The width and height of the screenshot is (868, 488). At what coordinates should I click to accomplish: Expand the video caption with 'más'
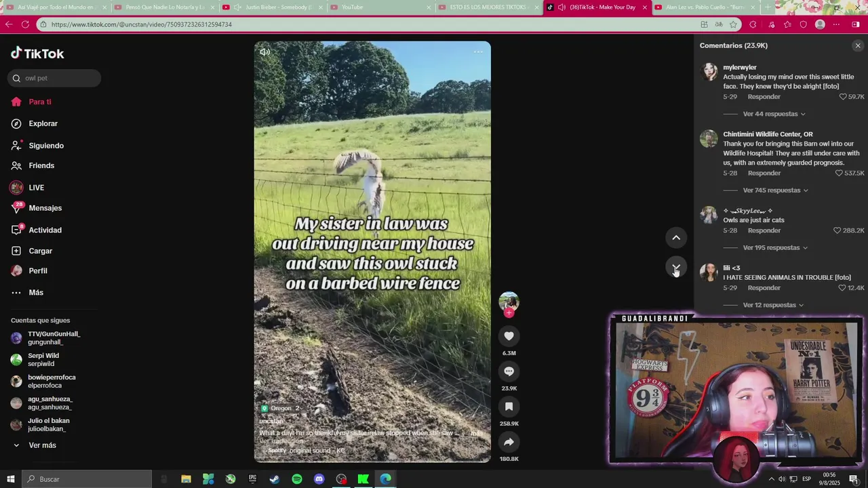coord(477,433)
